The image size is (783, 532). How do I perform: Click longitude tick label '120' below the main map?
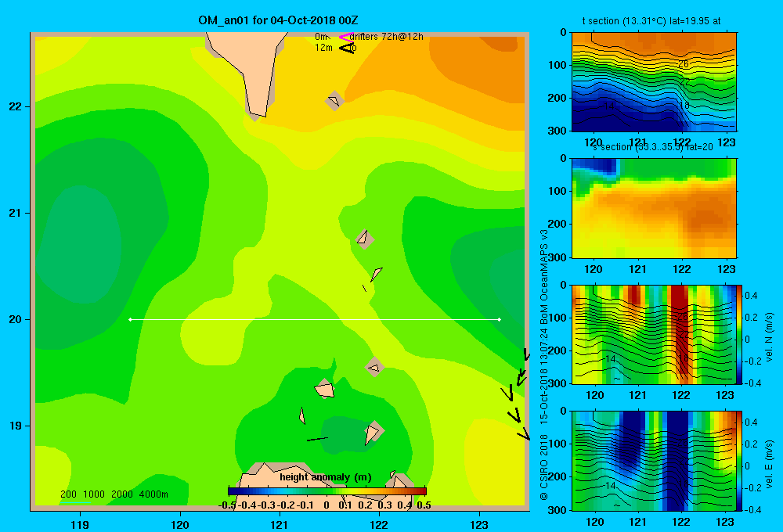[x=180, y=524]
